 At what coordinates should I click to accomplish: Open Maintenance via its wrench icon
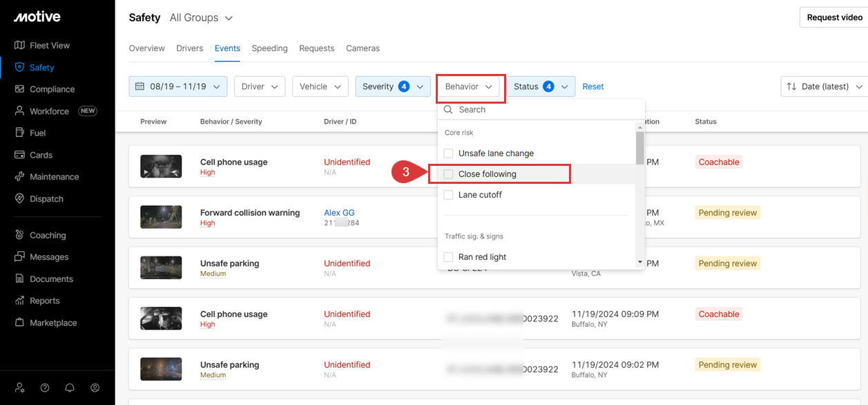pos(19,177)
